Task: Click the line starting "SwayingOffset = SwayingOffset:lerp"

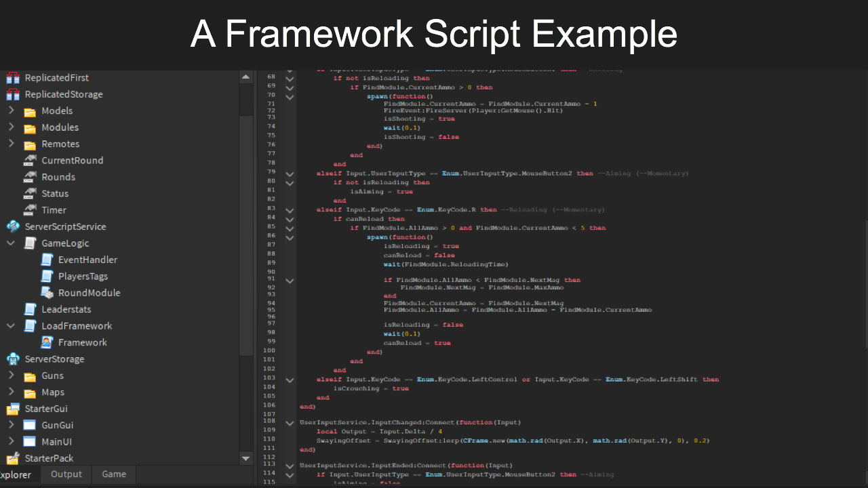Action: [513, 441]
